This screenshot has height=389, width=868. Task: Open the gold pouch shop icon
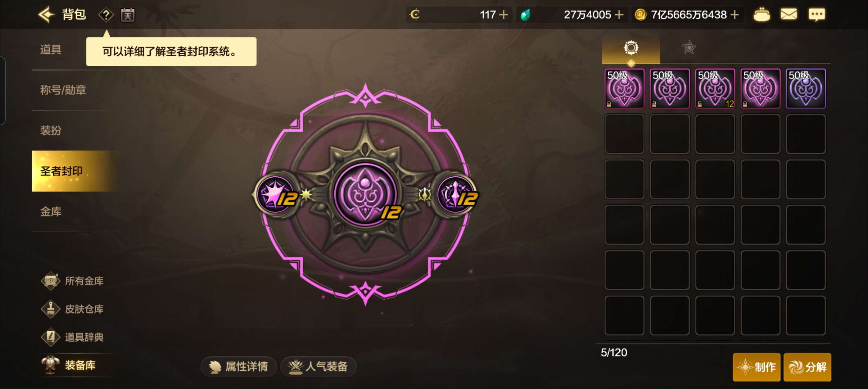761,15
